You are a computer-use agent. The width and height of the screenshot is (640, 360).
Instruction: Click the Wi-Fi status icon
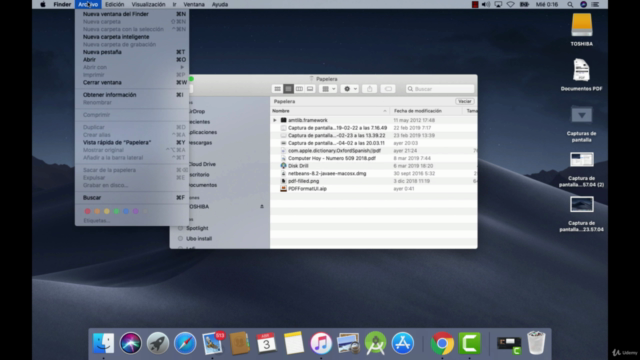[x=510, y=4]
